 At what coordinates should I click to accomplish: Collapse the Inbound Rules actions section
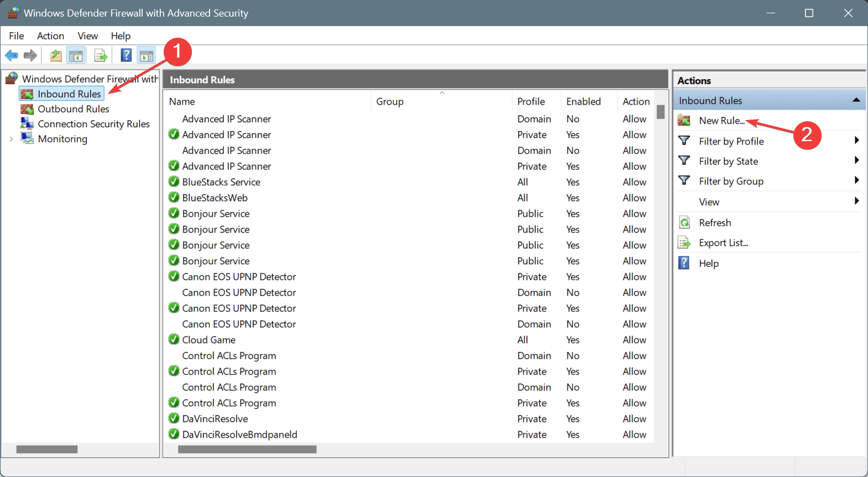[856, 100]
